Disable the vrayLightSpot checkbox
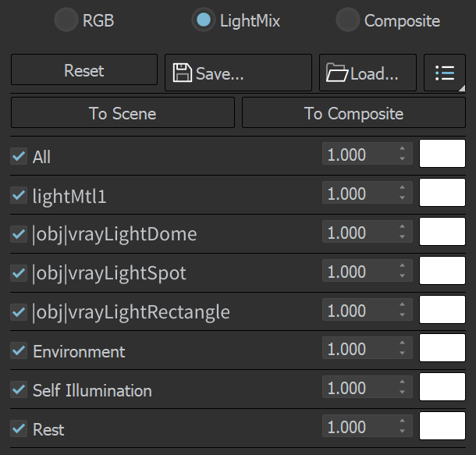 click(x=19, y=273)
